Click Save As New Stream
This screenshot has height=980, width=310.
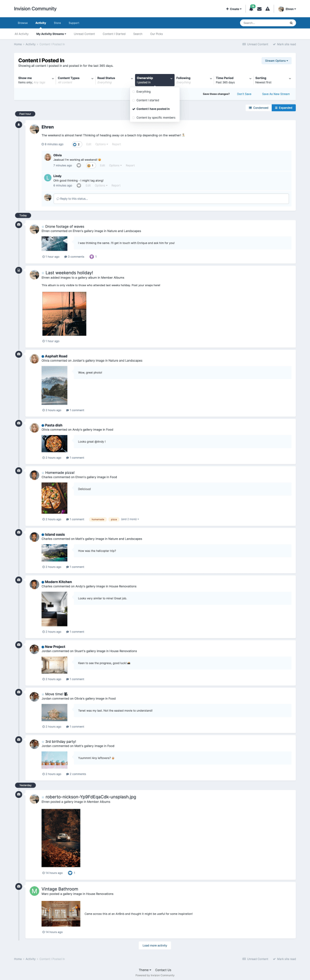point(276,94)
